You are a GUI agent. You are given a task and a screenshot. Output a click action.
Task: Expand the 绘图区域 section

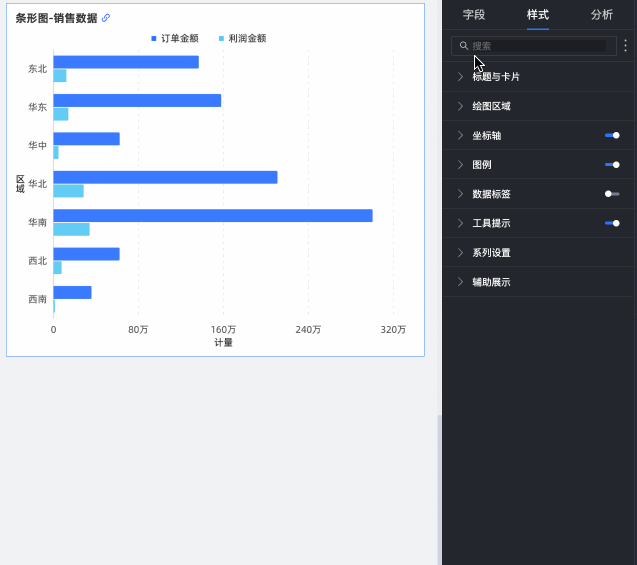click(491, 106)
